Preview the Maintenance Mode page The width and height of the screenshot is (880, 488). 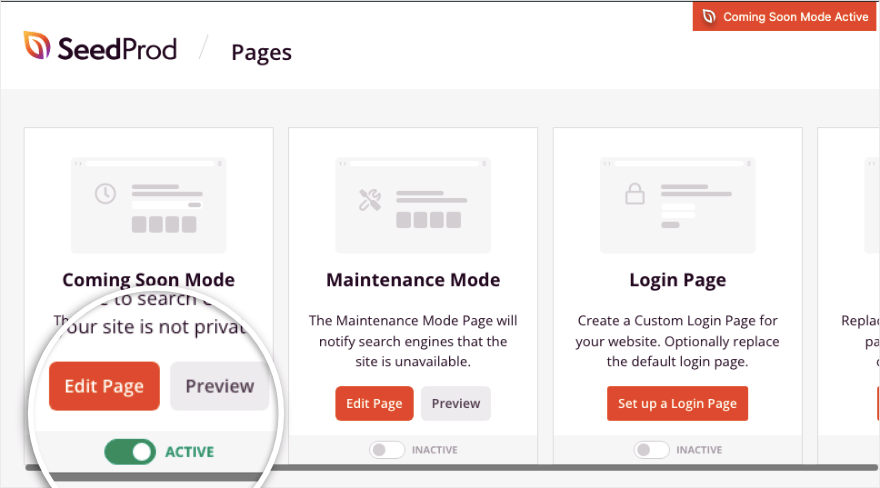tap(456, 403)
